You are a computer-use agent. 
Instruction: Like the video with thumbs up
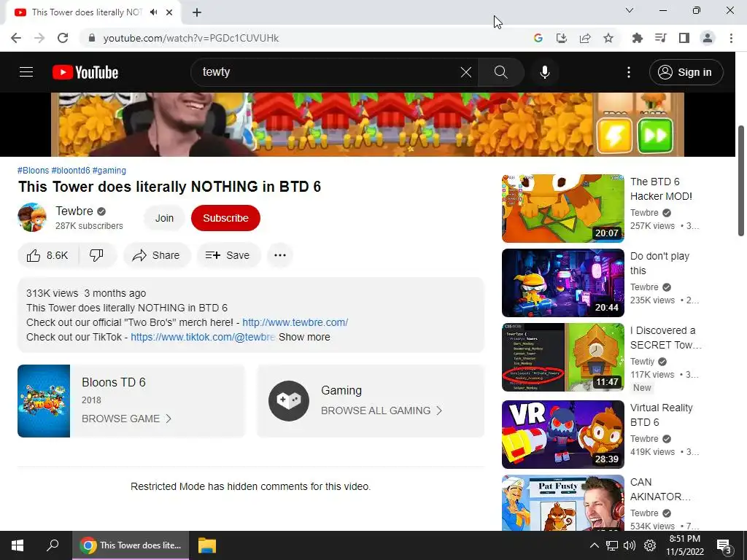click(47, 255)
